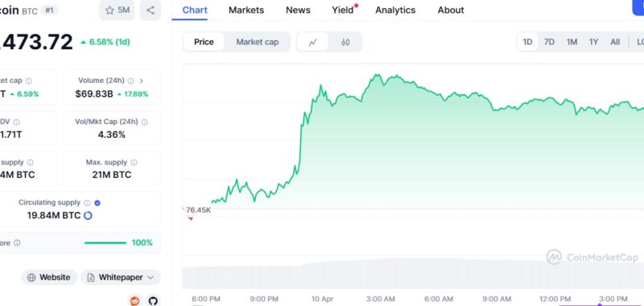Switch to line chart view icon
Image resolution: width=644 pixels, height=306 pixels.
(312, 42)
